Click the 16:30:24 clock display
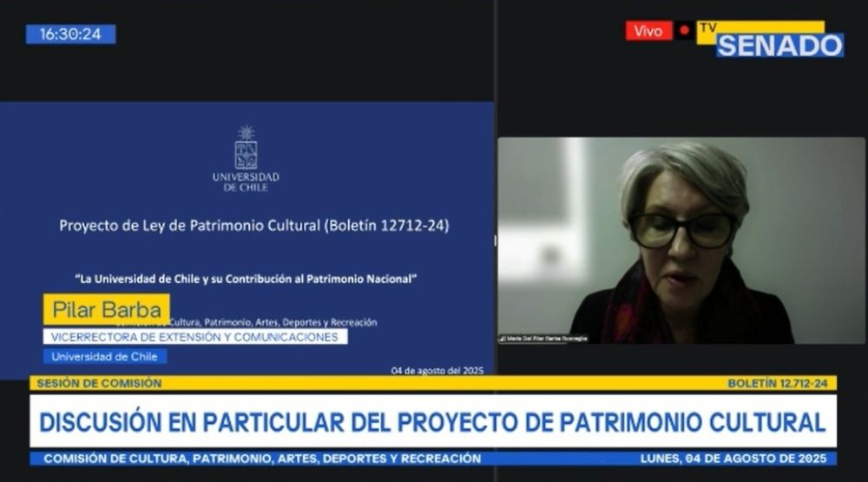 [x=70, y=34]
